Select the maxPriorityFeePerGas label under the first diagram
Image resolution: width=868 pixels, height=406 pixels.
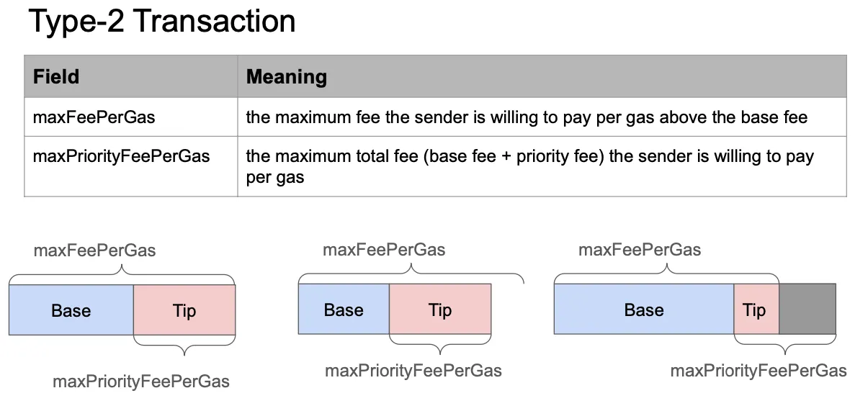(x=141, y=382)
